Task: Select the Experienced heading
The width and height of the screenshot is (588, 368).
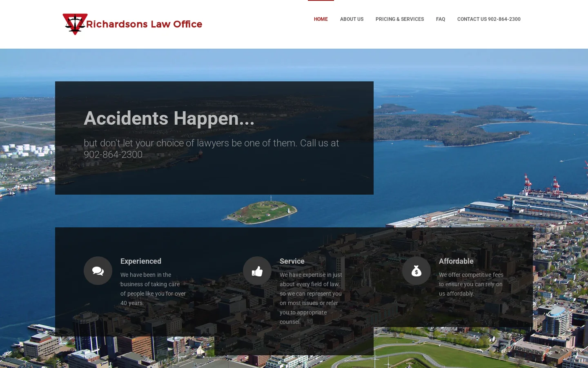Action: [141, 261]
